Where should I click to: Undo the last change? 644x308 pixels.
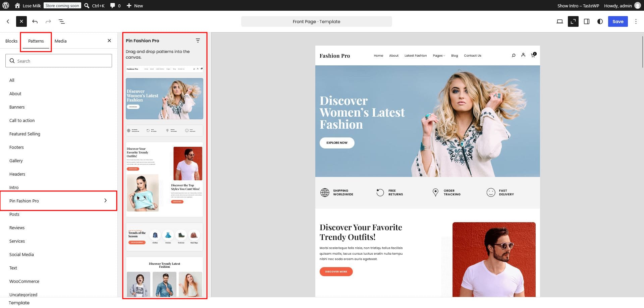[35, 21]
